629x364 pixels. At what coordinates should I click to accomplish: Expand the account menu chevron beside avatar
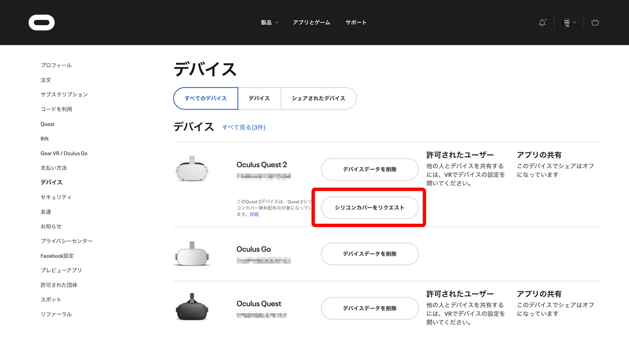[574, 23]
